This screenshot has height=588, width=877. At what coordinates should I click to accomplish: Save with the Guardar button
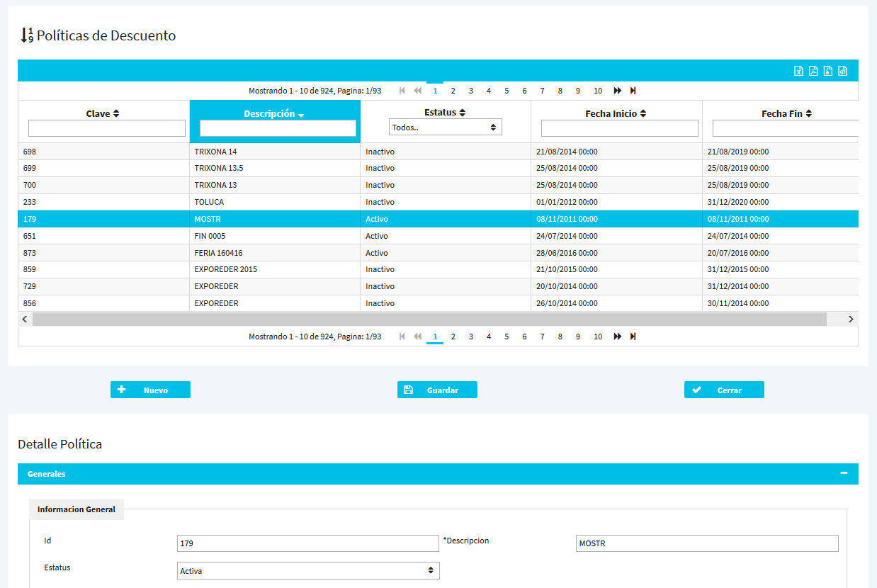tap(437, 390)
